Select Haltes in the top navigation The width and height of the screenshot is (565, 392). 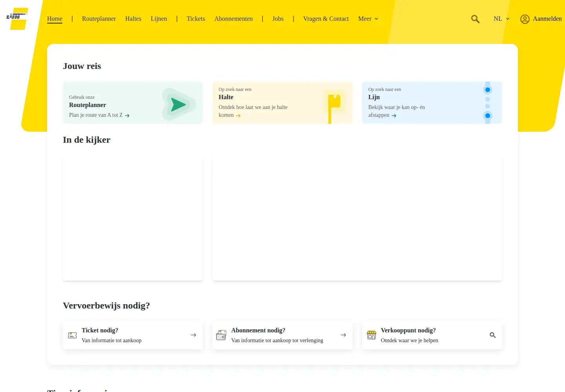point(133,19)
